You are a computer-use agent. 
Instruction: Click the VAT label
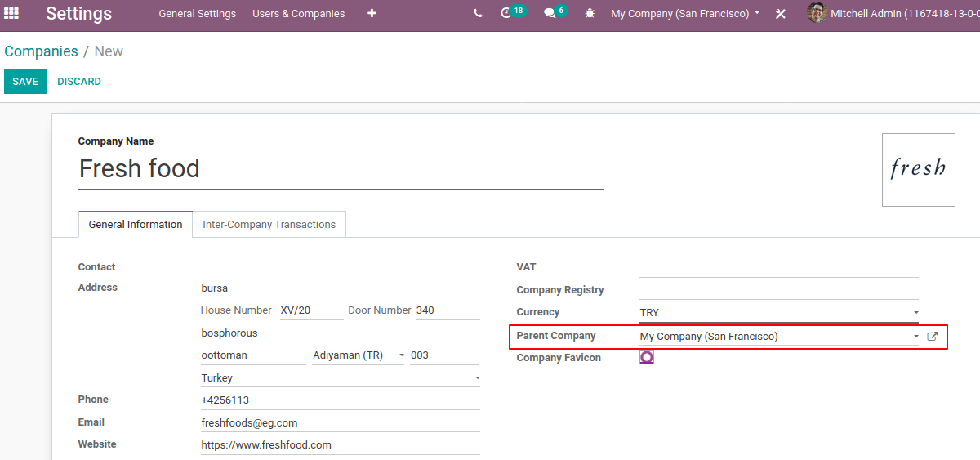pyautogui.click(x=527, y=267)
